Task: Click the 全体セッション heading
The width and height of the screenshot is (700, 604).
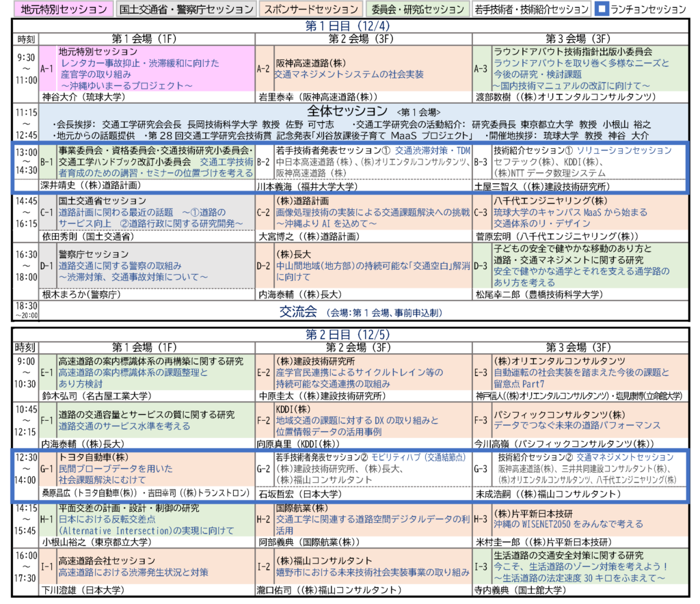Action: pos(349,111)
